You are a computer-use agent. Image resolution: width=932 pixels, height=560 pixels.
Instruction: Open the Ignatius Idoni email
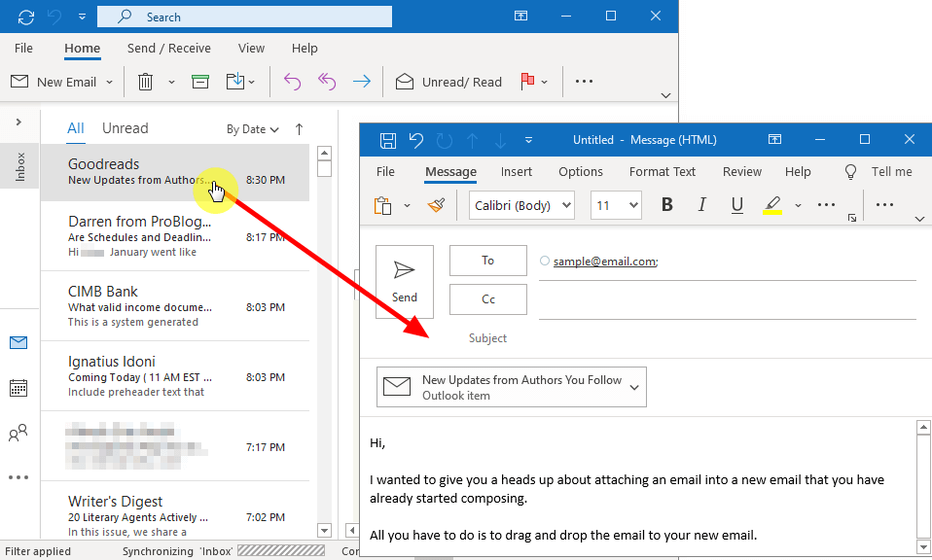tap(175, 376)
